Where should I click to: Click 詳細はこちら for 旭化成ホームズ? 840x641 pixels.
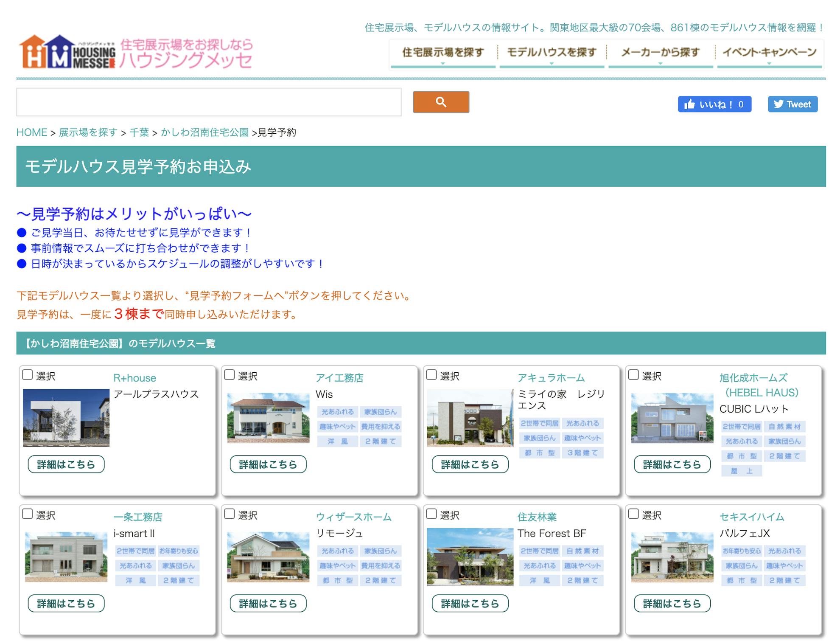[672, 464]
